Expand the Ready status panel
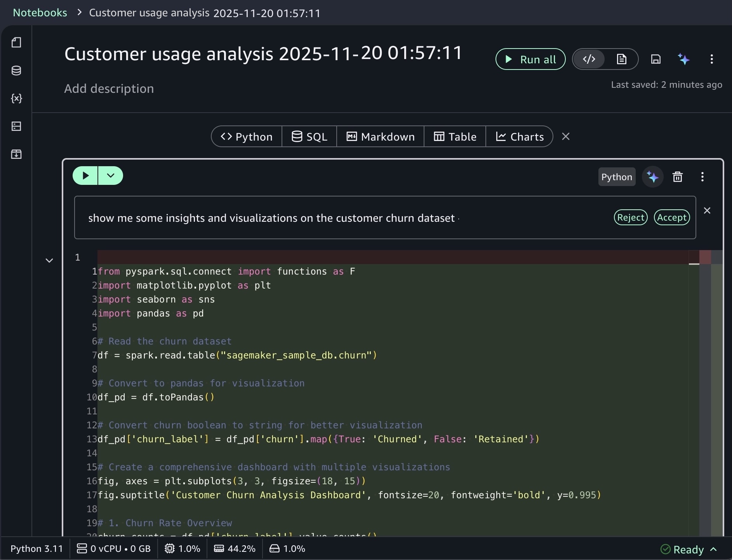This screenshot has width=732, height=560. point(713,549)
